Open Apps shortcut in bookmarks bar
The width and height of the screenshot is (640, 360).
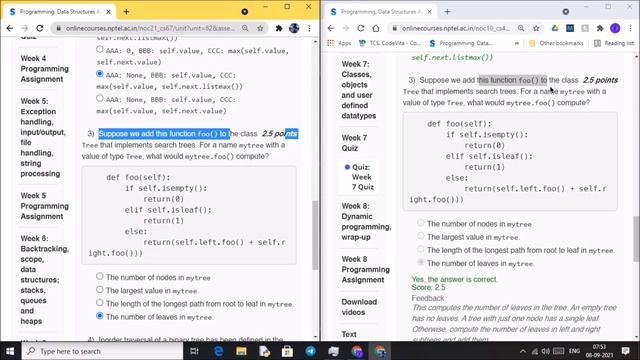coord(339,43)
